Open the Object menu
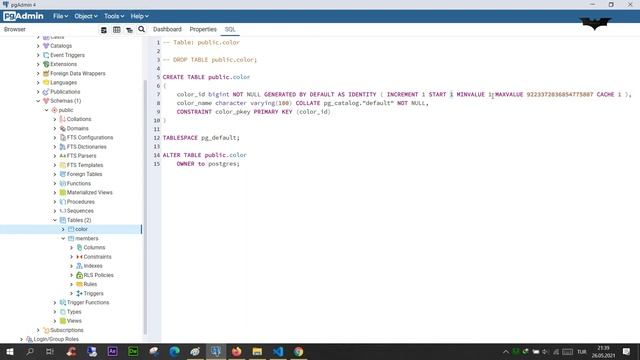The width and height of the screenshot is (640, 360). click(86, 16)
